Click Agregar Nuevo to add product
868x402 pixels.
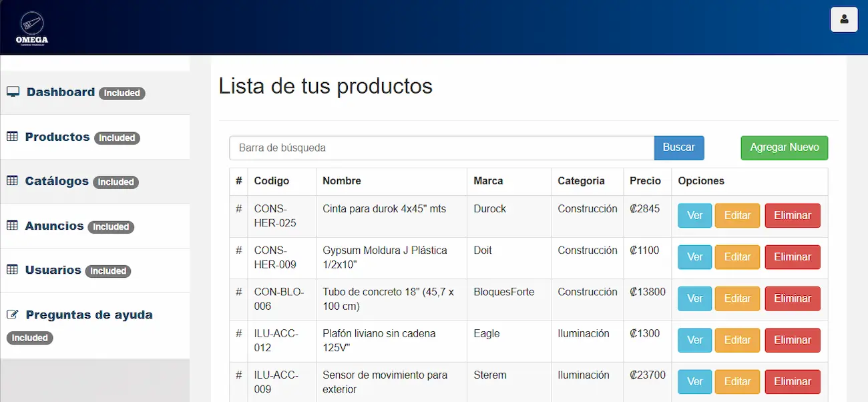[784, 148]
